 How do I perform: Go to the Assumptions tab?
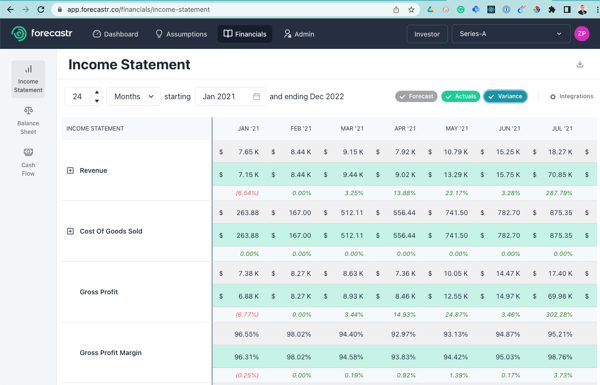pos(181,34)
